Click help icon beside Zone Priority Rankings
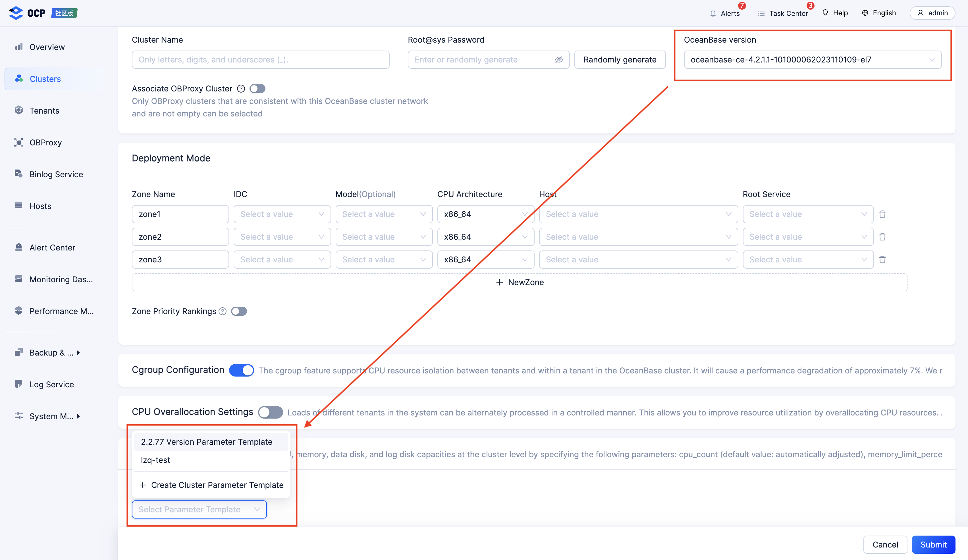The image size is (968, 560). coord(223,311)
